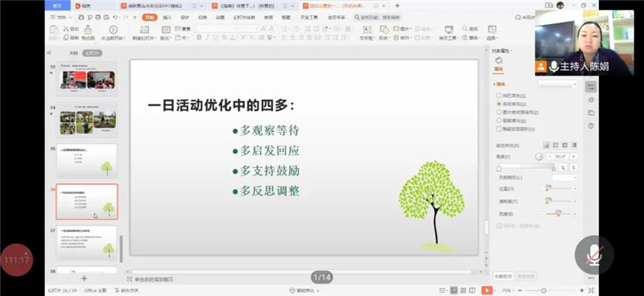Click the orange slideshow play button in status bar

point(487,290)
